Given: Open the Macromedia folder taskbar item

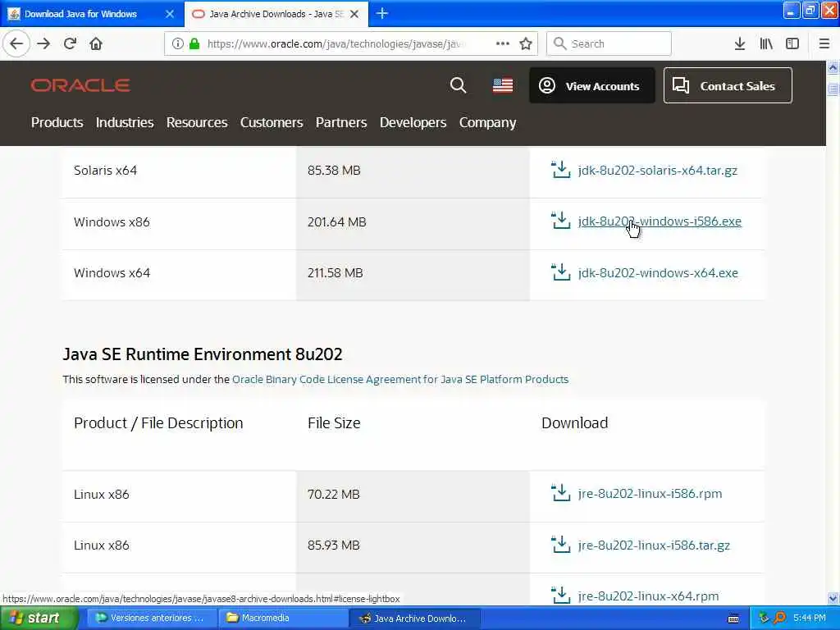Looking at the screenshot, I should [284, 619].
